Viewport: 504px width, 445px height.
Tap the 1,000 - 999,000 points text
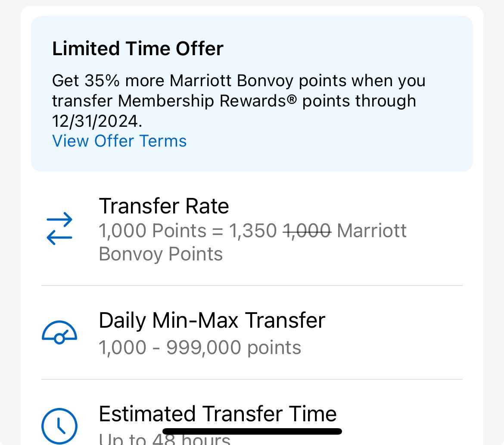(200, 348)
